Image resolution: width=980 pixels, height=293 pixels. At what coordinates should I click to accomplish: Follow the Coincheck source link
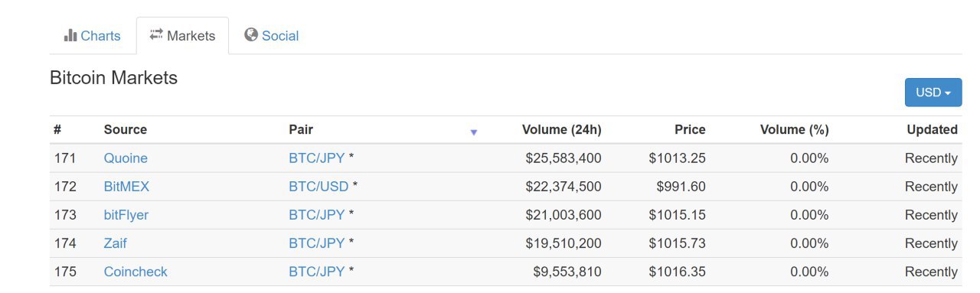pyautogui.click(x=136, y=272)
